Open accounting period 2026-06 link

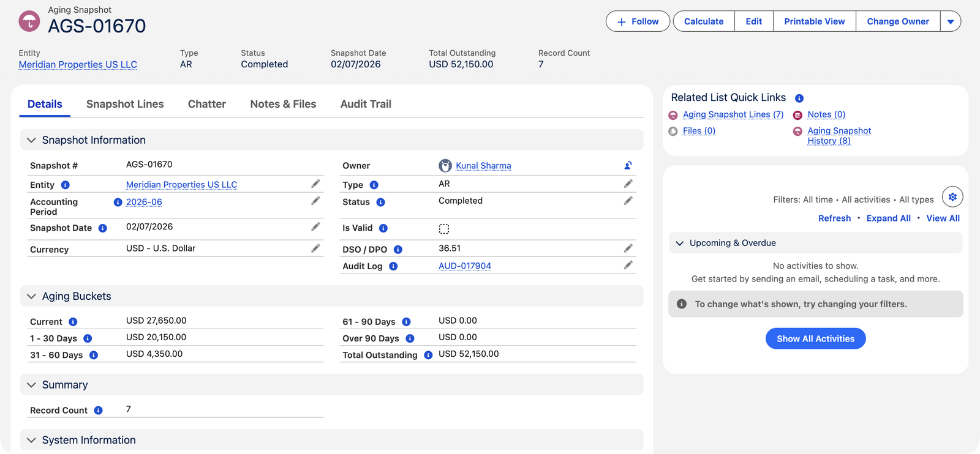click(144, 202)
